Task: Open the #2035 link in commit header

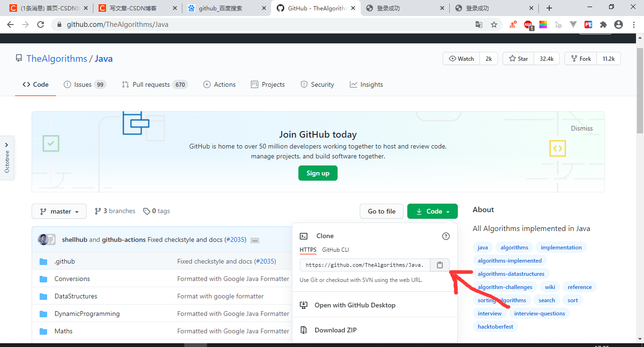Action: [235, 240]
